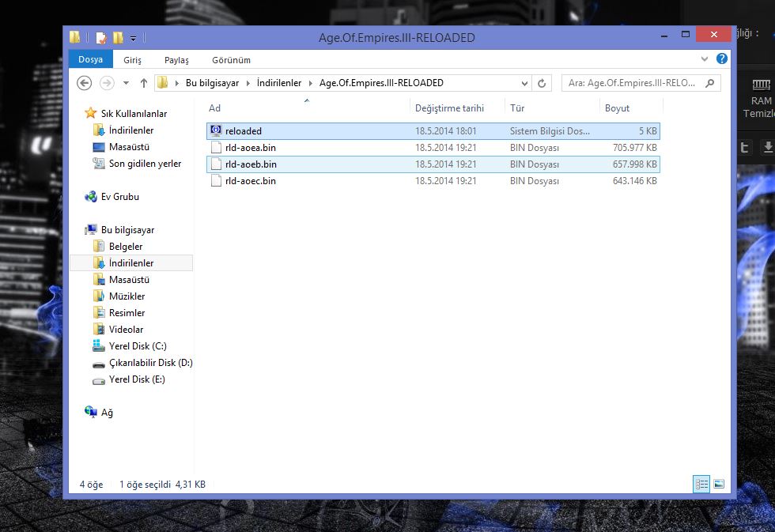Go forward with the Forward arrow button
775x532 pixels.
107,83
